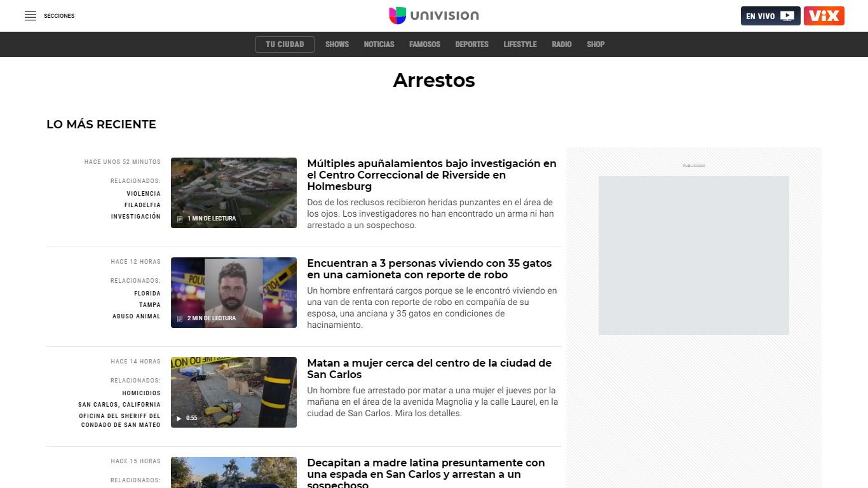Image resolution: width=868 pixels, height=488 pixels.
Task: Open the Riverside correctional center aerial thumbnail
Action: 234,193
